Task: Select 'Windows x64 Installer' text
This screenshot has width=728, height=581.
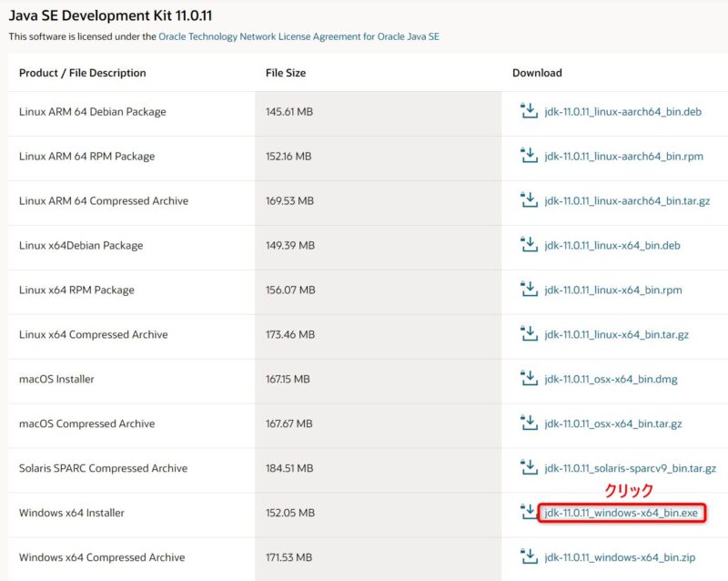Action: pos(72,513)
